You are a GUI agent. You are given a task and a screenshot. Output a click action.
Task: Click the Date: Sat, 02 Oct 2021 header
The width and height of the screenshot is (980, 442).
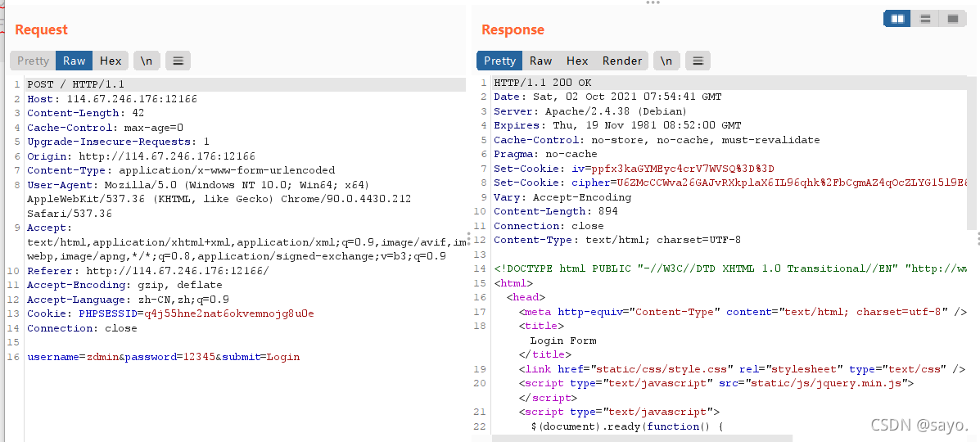607,97
